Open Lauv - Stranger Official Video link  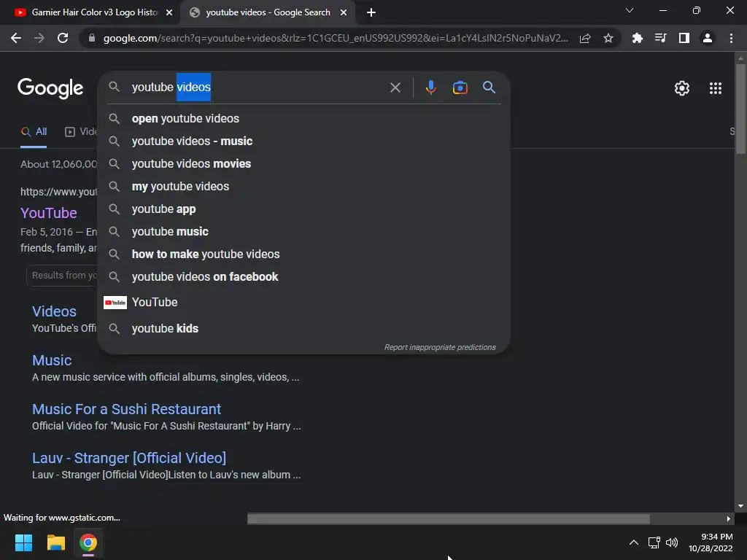(x=128, y=458)
